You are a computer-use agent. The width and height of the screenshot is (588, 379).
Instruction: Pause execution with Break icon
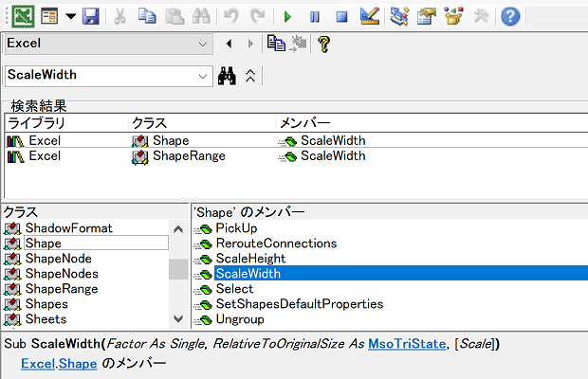(x=315, y=17)
